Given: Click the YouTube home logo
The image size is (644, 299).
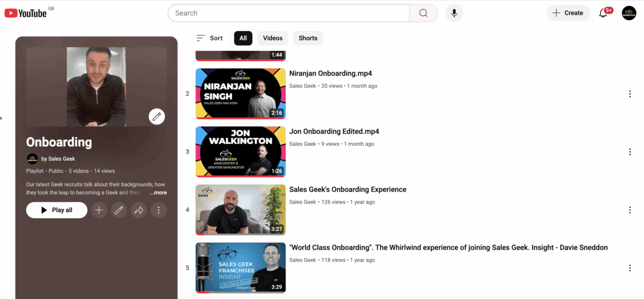Looking at the screenshot, I should tap(26, 13).
